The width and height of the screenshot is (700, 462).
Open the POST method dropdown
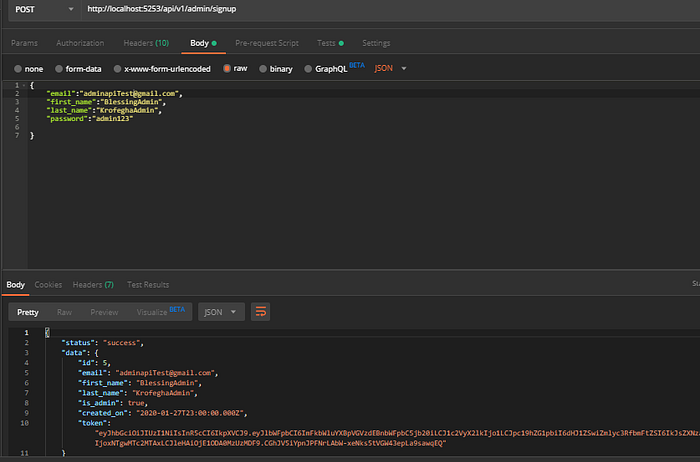43,9
